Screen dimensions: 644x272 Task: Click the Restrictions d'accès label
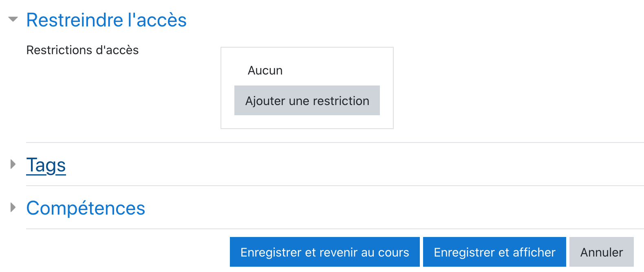82,50
